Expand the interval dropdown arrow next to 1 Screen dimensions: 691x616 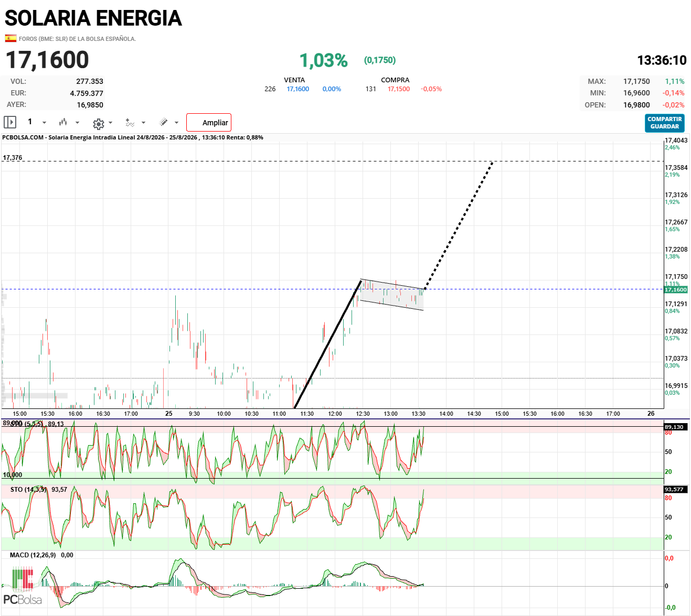(x=44, y=123)
